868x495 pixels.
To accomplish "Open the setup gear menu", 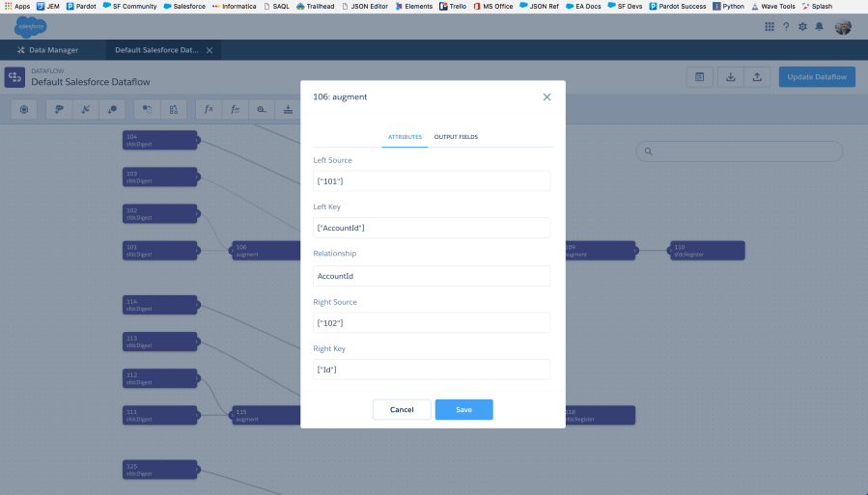I will 802,27.
